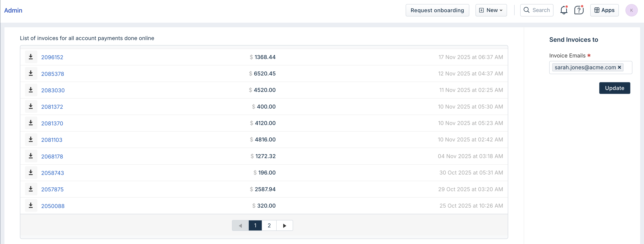Open invoice 2068178 link
The height and width of the screenshot is (244, 644).
(52, 157)
